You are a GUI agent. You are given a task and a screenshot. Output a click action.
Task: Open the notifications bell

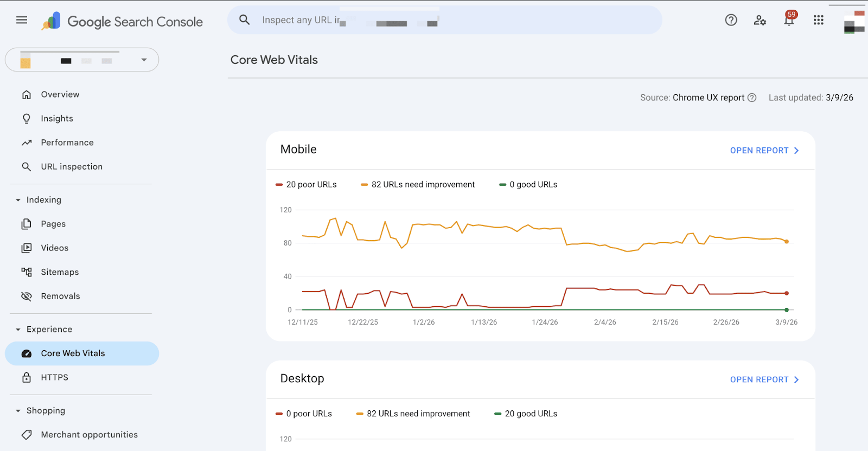[x=789, y=20]
